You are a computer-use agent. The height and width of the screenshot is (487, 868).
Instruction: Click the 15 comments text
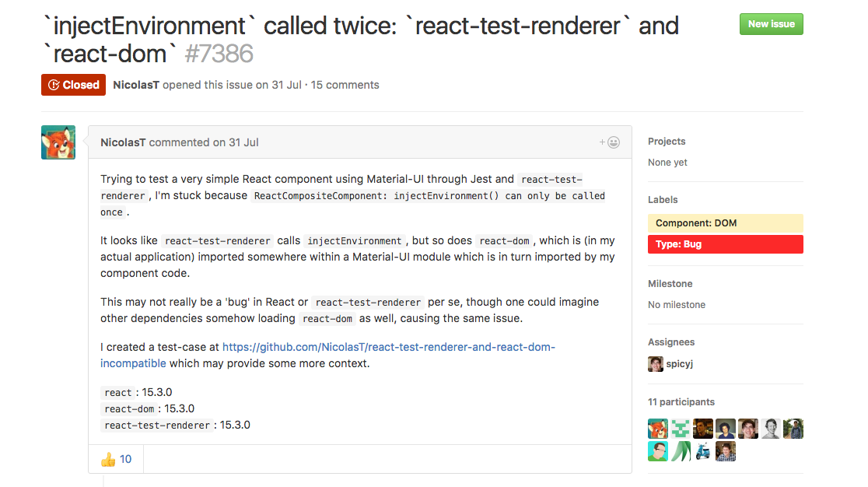pos(345,85)
